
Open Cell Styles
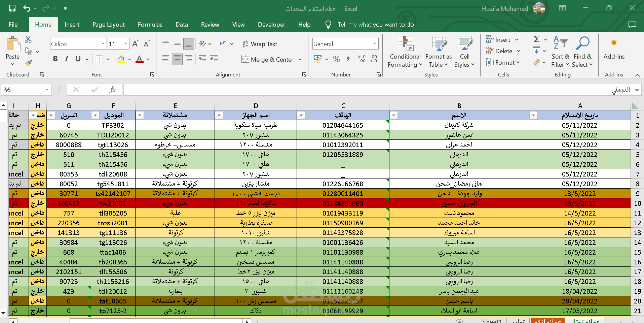pyautogui.click(x=464, y=52)
